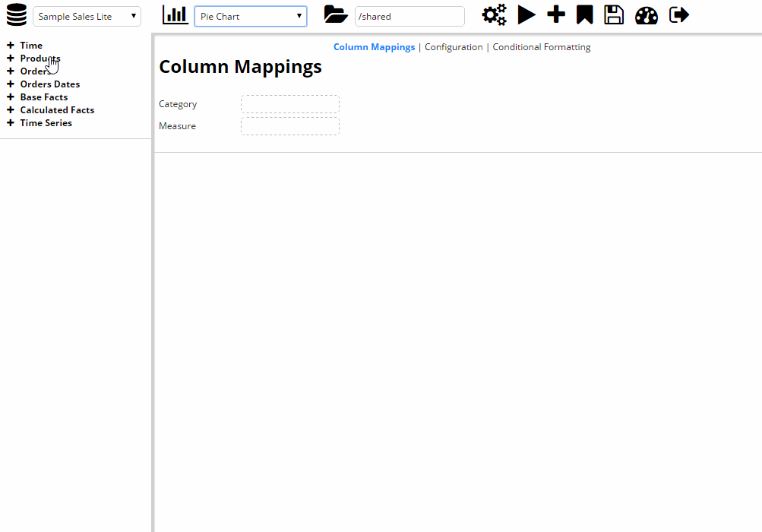
Task: Expand the Orders folder plus icon
Action: pos(10,71)
